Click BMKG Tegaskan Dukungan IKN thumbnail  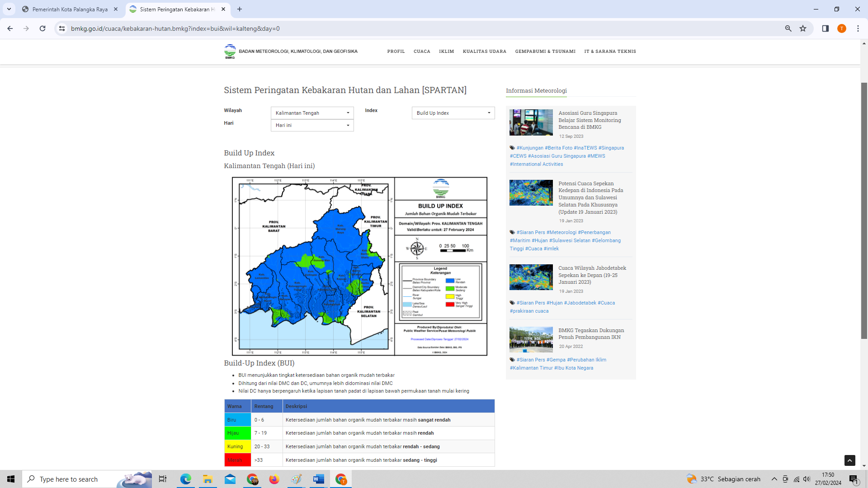tap(531, 340)
